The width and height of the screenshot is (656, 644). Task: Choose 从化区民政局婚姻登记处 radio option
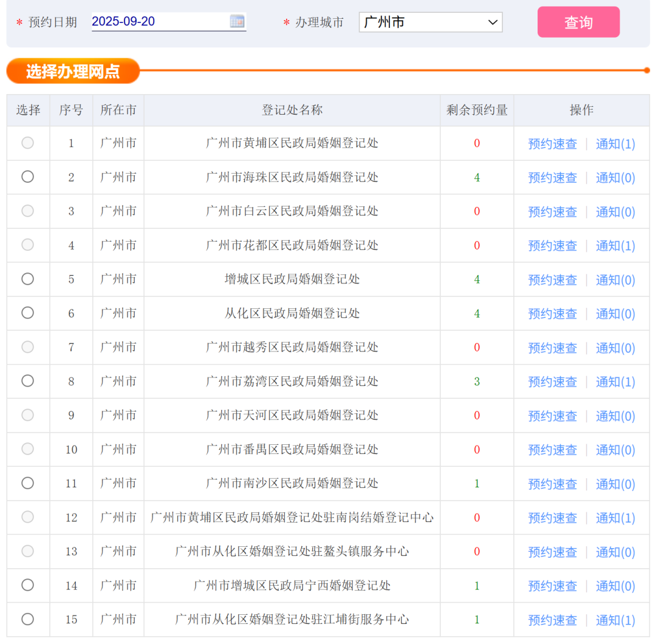click(28, 313)
